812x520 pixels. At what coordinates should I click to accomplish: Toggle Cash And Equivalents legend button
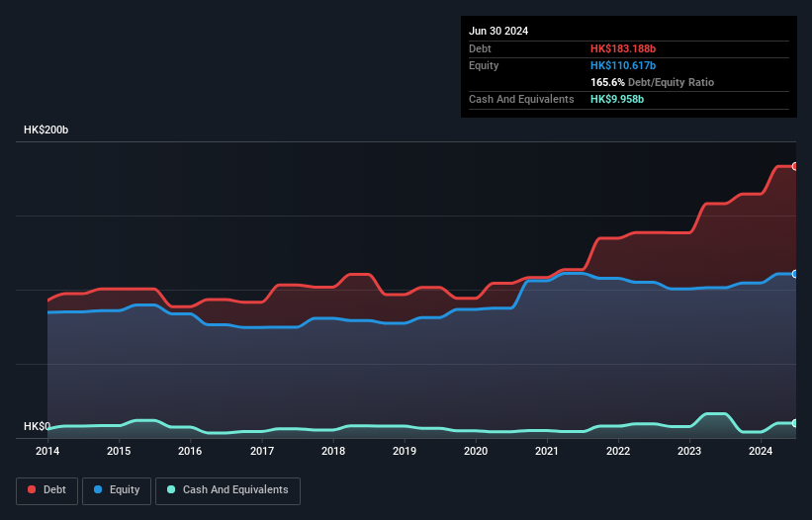(227, 490)
